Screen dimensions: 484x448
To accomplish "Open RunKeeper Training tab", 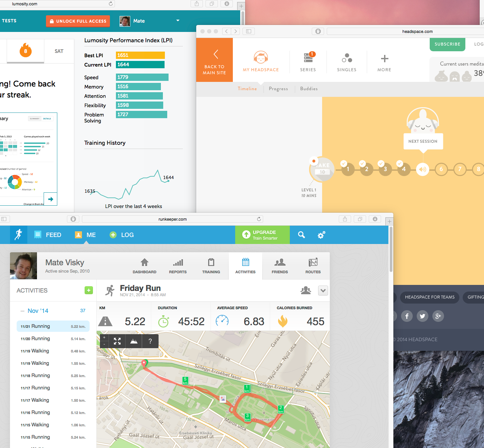I will pyautogui.click(x=211, y=266).
